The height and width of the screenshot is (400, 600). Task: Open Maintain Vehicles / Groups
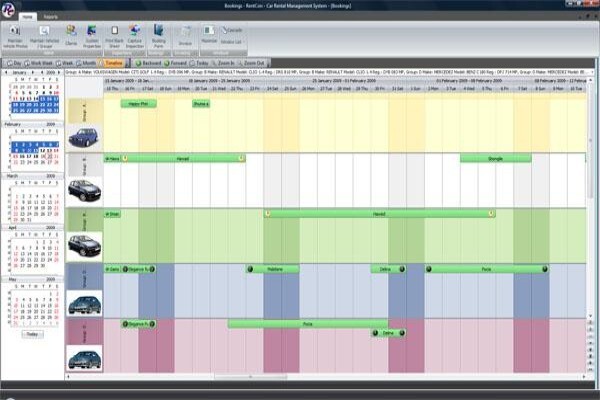[x=44, y=37]
